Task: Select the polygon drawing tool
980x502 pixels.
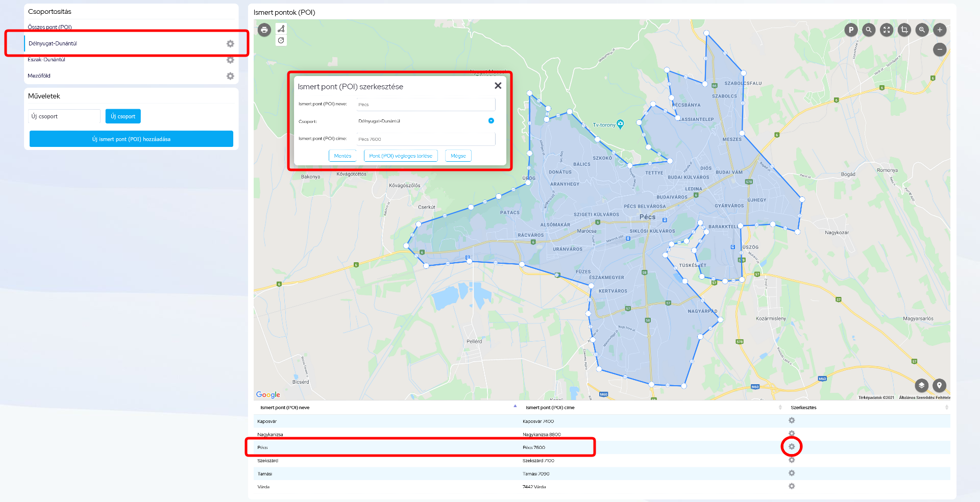Action: click(281, 29)
